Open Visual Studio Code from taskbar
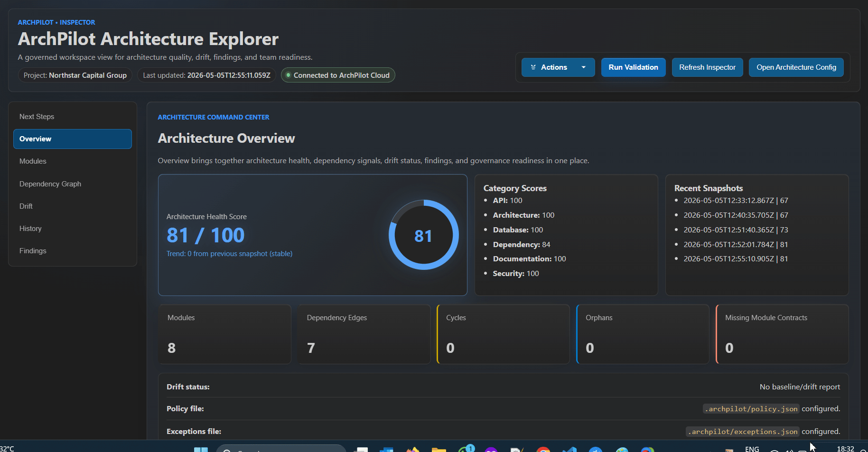Viewport: 868px width, 452px height. (x=569, y=450)
